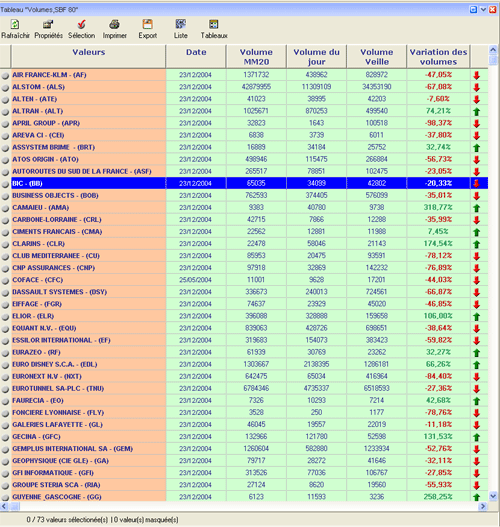Image resolution: width=500 pixels, height=527 pixels.
Task: Select the BUSINESS OBJECTS - (BOB) row
Action: tap(244, 196)
